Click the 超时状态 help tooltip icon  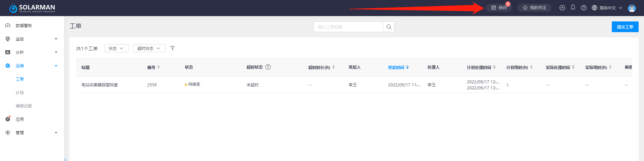tap(268, 67)
